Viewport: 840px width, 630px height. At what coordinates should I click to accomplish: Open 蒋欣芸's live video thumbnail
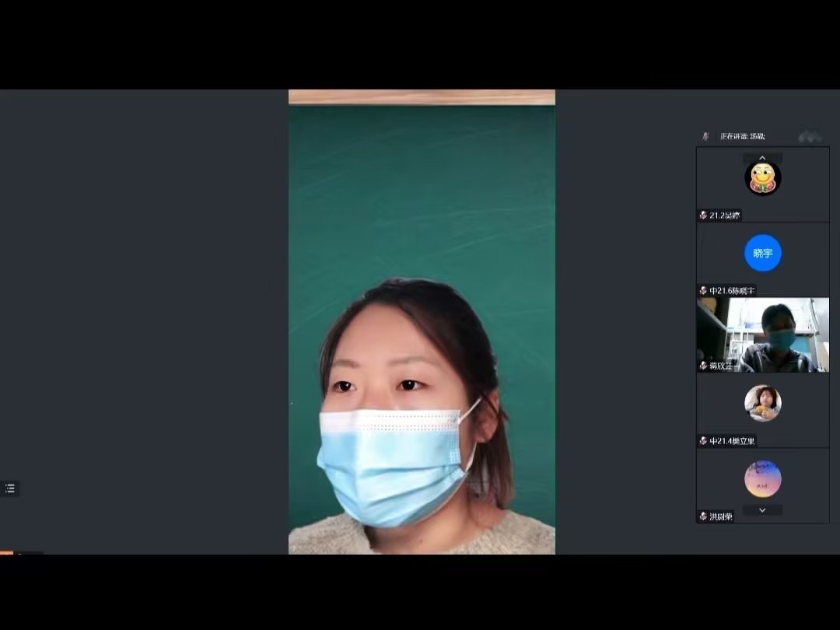762,334
